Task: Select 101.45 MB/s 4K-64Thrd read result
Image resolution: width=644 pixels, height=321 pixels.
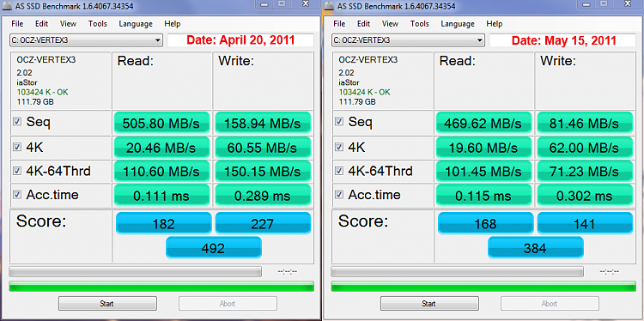Action: 483,172
